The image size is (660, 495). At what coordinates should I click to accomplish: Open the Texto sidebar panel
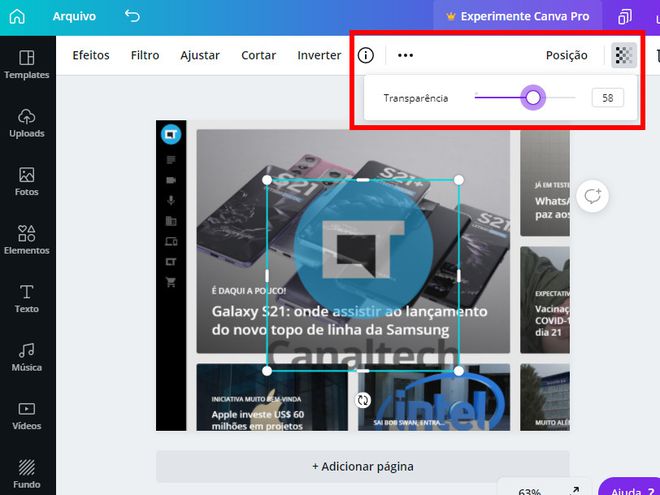27,298
